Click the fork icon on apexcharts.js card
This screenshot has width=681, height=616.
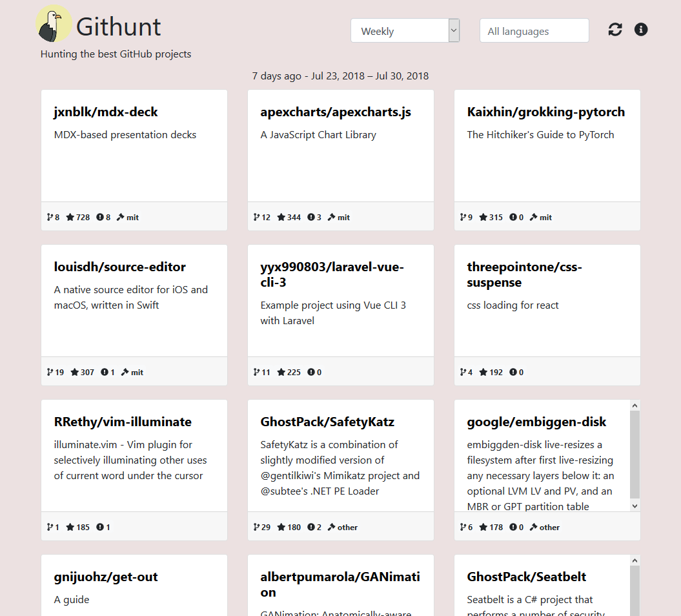(256, 217)
